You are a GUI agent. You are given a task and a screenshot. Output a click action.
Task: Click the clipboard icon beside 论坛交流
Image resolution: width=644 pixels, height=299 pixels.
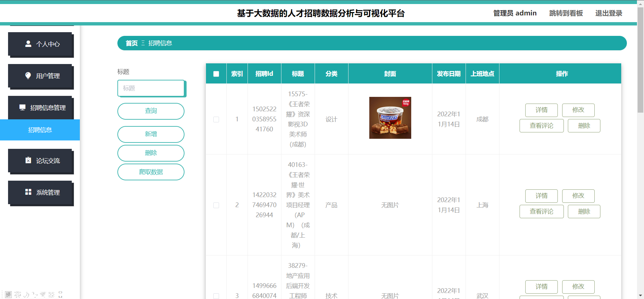click(x=28, y=161)
